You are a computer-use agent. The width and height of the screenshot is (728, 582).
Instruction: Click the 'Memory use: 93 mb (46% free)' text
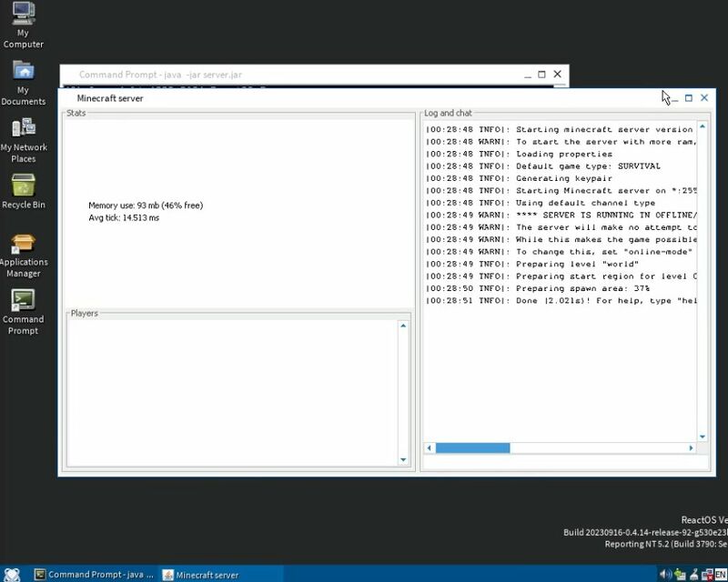146,206
